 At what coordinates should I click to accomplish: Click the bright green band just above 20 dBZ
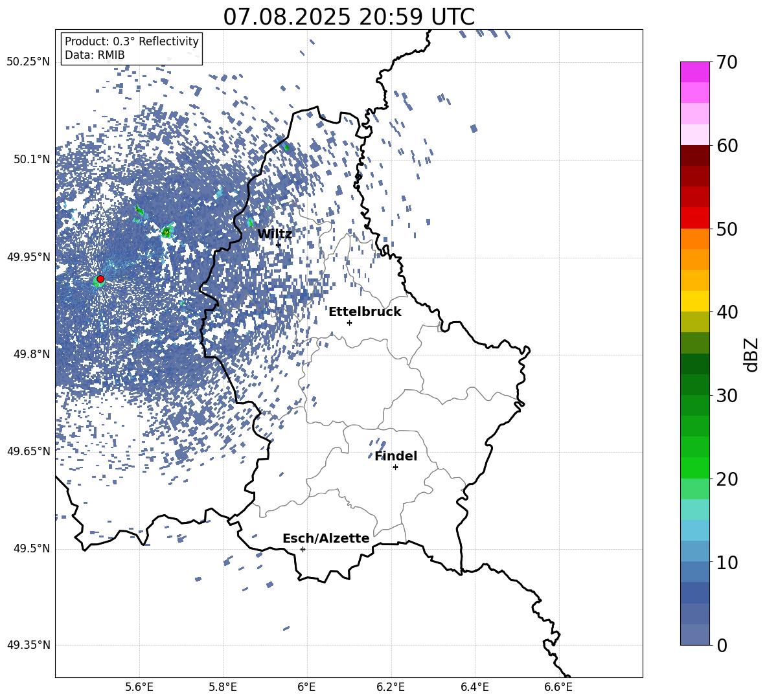(695, 468)
